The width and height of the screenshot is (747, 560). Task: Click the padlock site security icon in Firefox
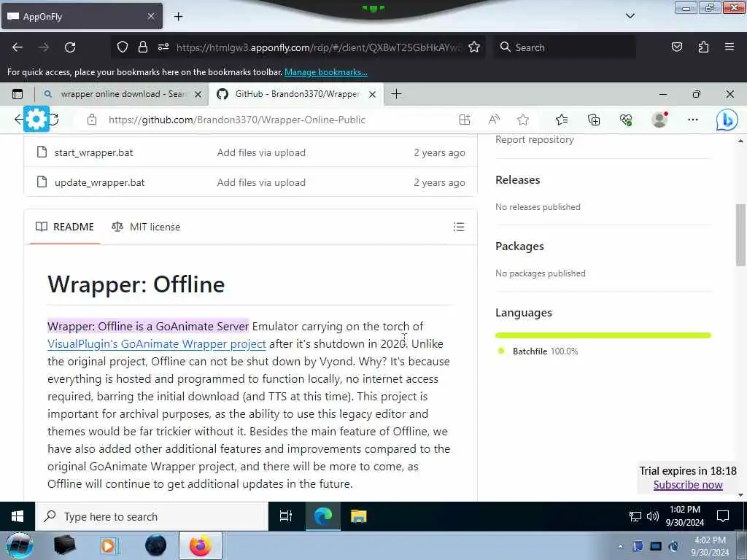(x=142, y=47)
